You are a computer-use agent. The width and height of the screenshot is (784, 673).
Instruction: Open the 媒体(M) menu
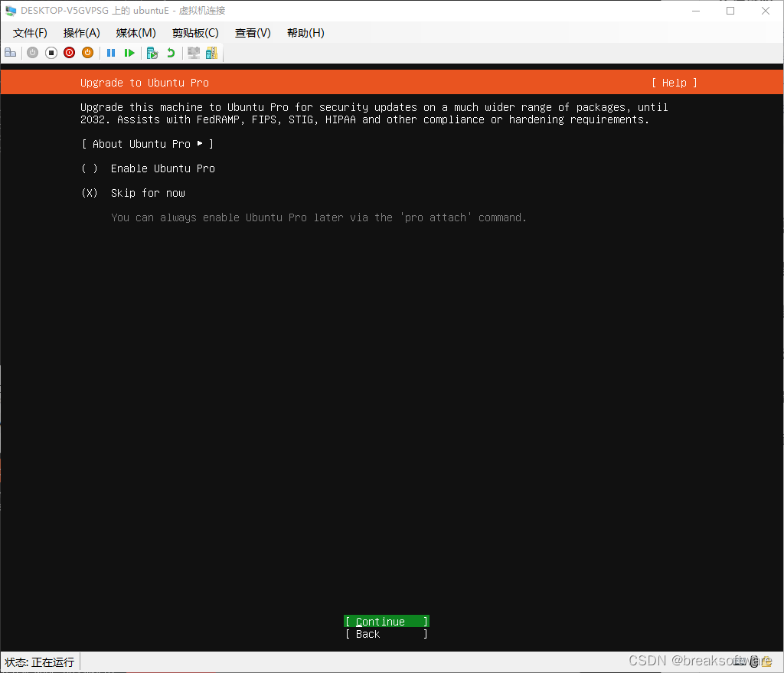pos(136,33)
